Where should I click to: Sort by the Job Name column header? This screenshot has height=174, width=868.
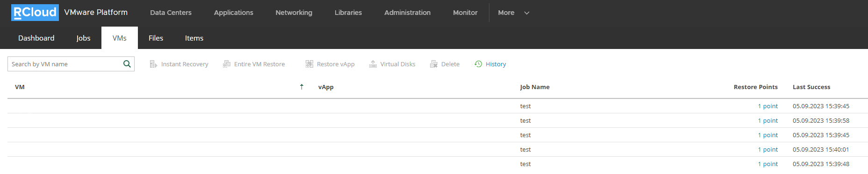(x=535, y=87)
